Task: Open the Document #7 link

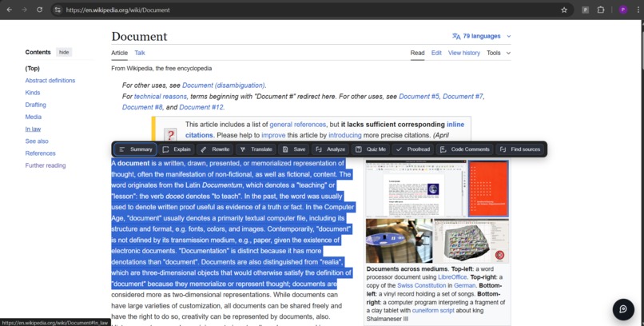Action: (463, 97)
